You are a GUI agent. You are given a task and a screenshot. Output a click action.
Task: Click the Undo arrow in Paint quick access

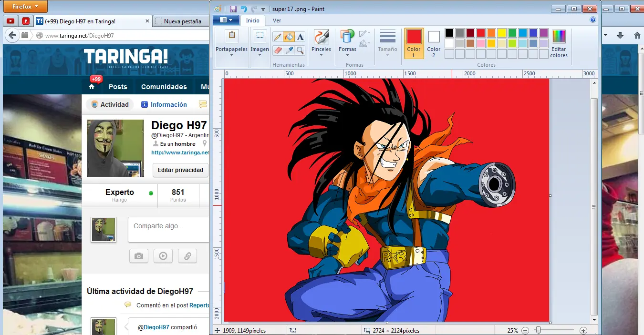(244, 9)
